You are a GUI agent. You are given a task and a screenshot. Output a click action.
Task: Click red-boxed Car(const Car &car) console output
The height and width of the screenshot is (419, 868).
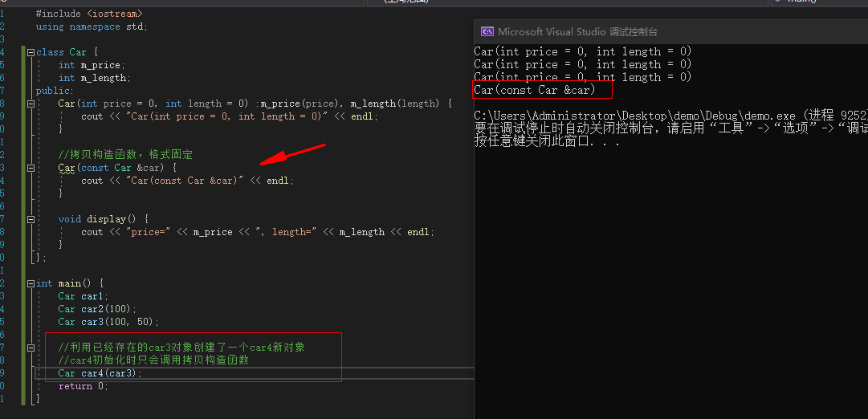point(535,90)
